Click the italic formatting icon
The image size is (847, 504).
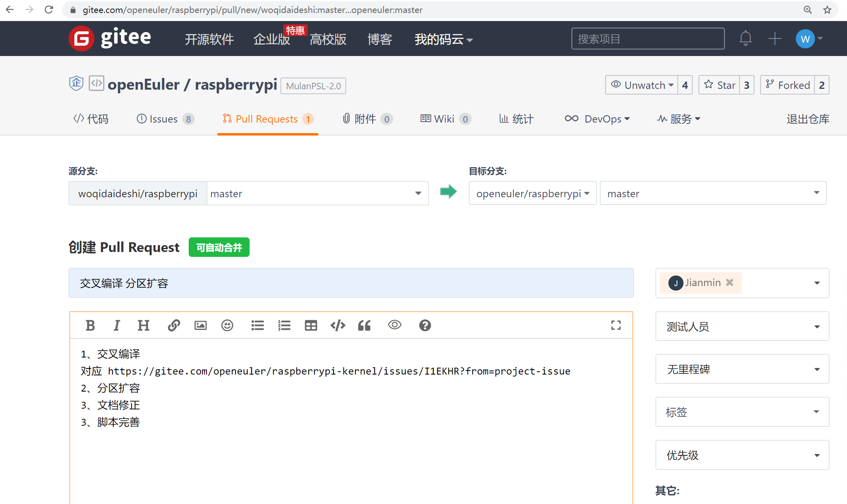click(x=116, y=325)
